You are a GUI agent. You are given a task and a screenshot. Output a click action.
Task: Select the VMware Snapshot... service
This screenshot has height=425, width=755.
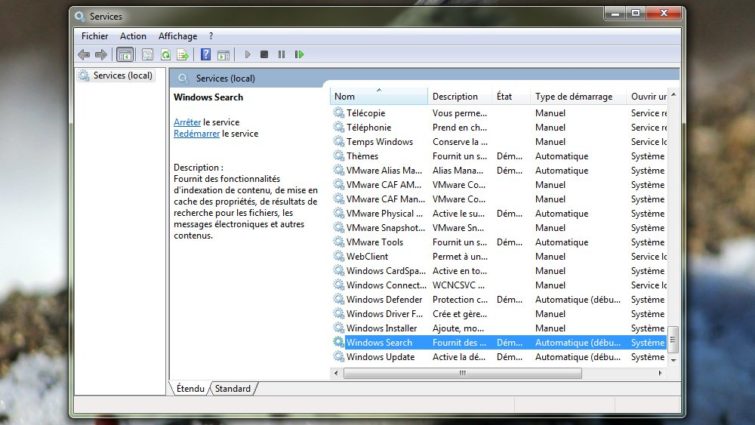499,228
